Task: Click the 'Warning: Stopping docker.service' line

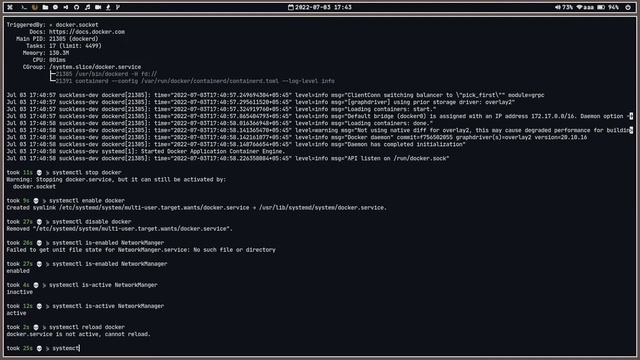Action: [x=116, y=180]
